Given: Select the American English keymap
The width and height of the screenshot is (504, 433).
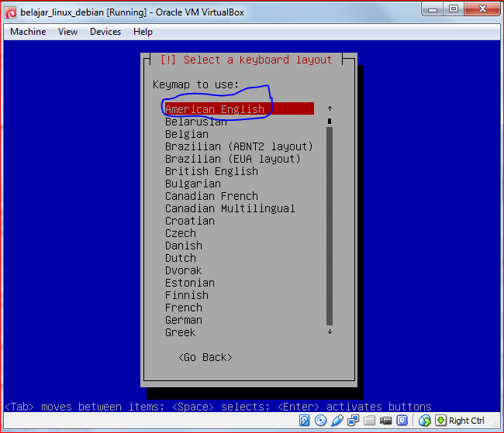Looking at the screenshot, I should pos(239,109).
